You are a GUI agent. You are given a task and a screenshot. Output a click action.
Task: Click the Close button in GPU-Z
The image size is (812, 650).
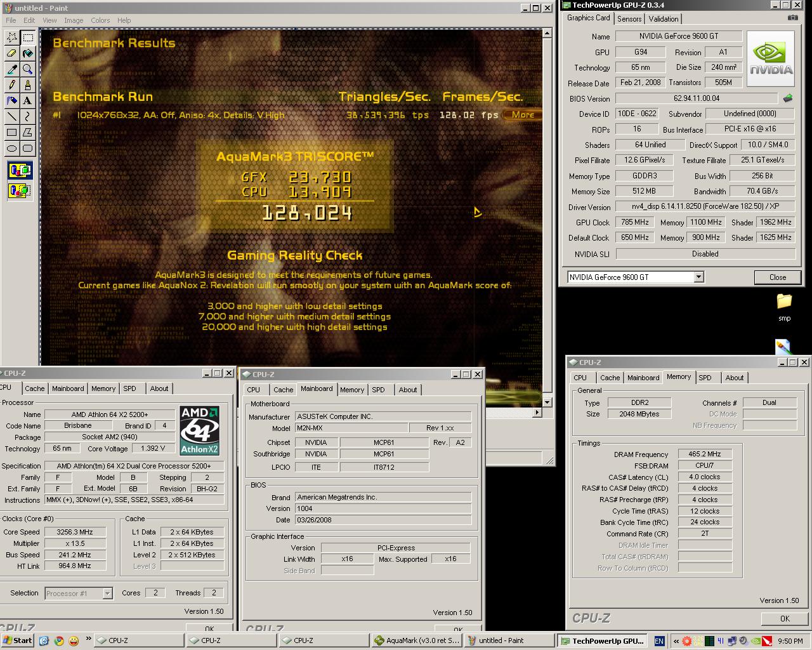(778, 277)
